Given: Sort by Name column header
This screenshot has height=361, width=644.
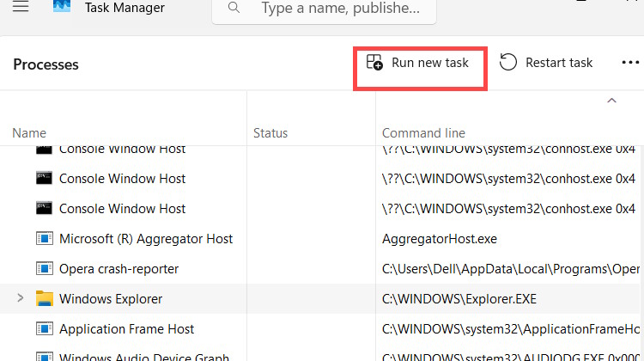Looking at the screenshot, I should tap(29, 133).
